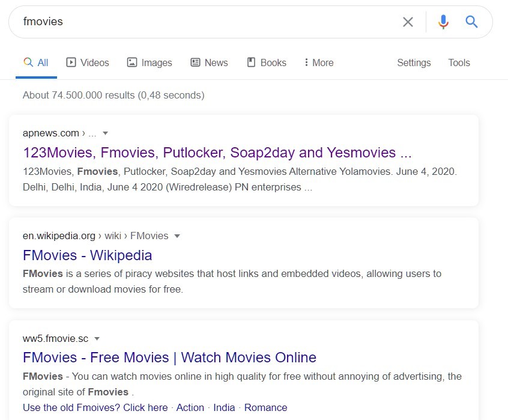Start voice search with the microphone icon

pyautogui.click(x=443, y=22)
